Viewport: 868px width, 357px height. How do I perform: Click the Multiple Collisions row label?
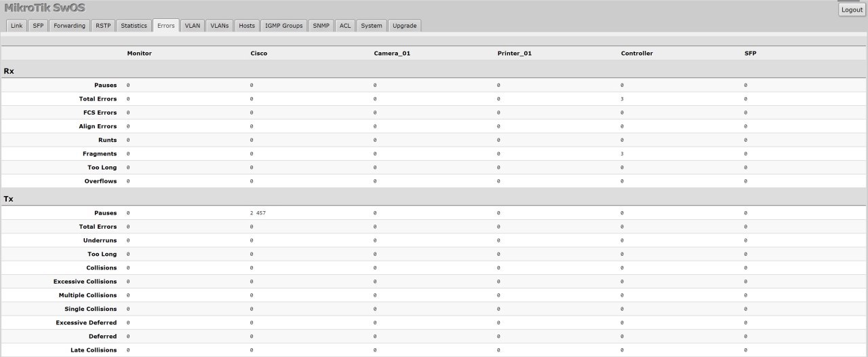87,295
